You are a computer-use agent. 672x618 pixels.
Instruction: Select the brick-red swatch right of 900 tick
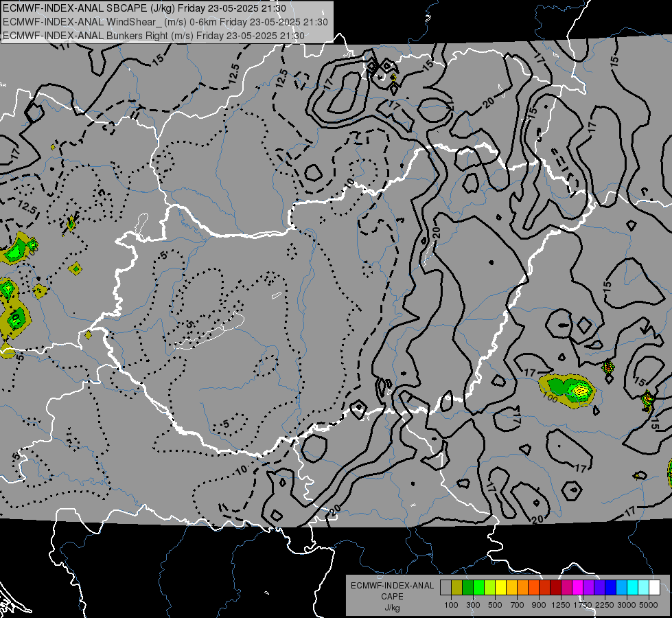pyautogui.click(x=545, y=588)
